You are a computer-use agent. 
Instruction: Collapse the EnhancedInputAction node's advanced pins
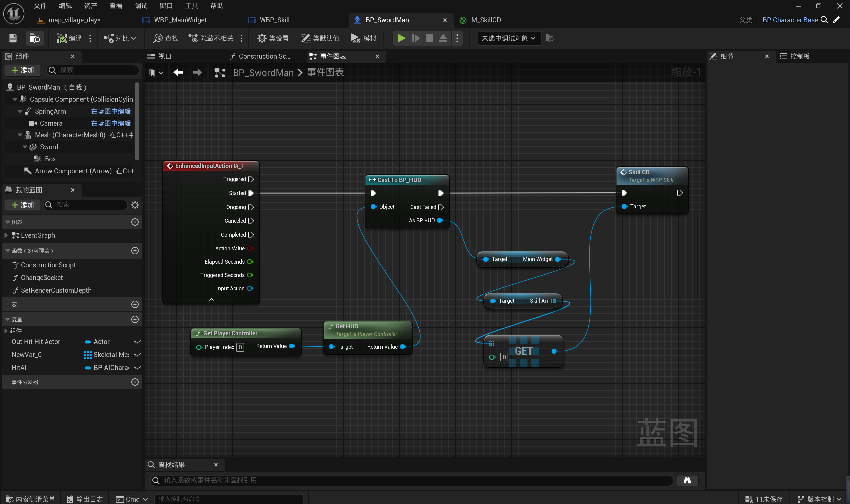pyautogui.click(x=211, y=299)
